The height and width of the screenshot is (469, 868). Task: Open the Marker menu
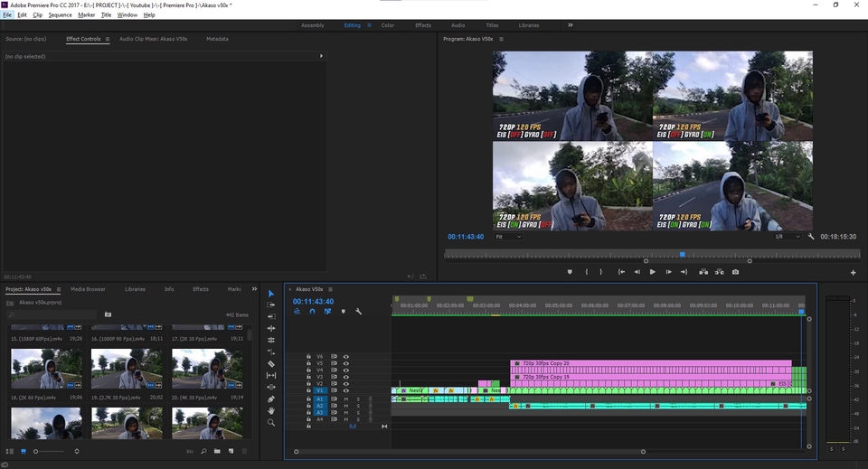tap(86, 15)
